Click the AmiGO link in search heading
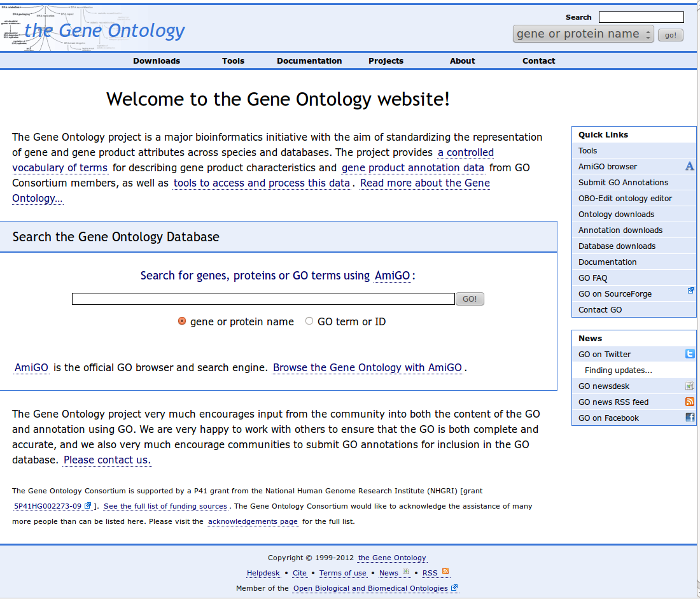 [x=393, y=276]
